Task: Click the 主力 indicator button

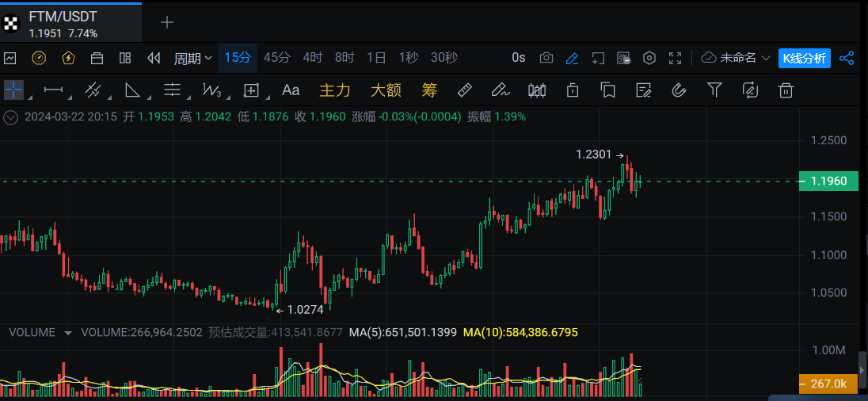Action: click(x=334, y=90)
